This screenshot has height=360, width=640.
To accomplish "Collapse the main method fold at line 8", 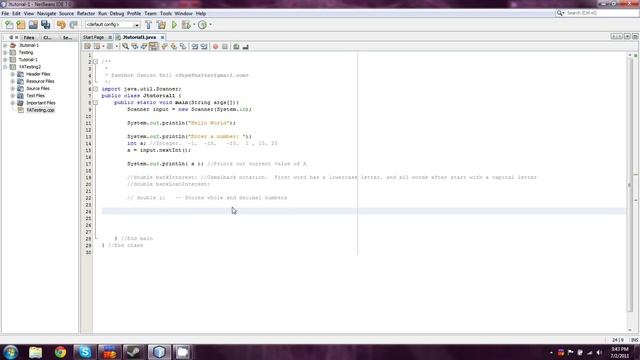I will point(96,102).
